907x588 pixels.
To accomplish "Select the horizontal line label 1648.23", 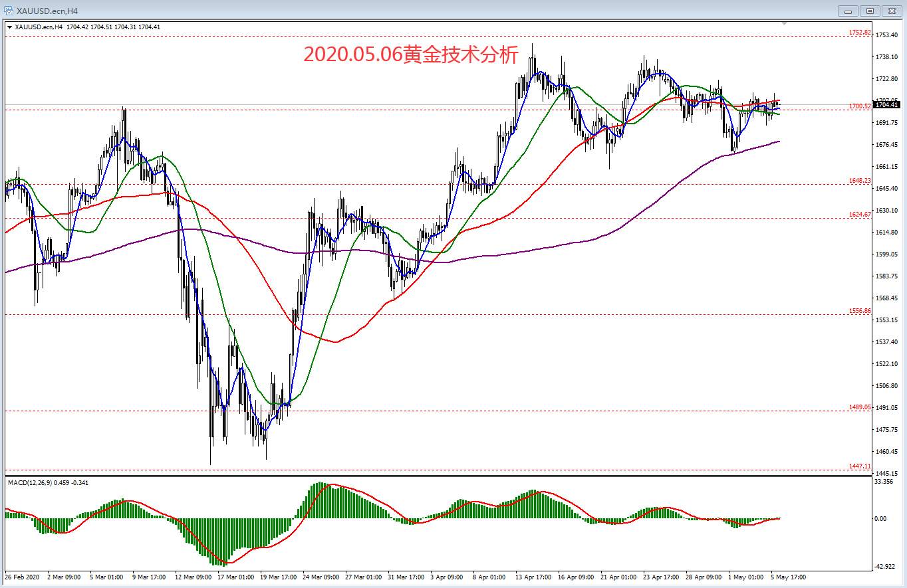I will tap(860, 181).
